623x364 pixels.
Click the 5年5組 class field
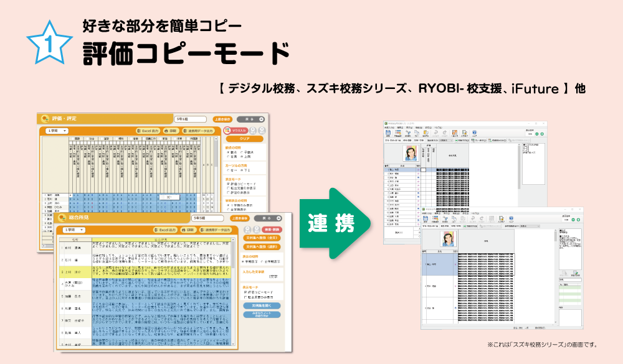208,218
